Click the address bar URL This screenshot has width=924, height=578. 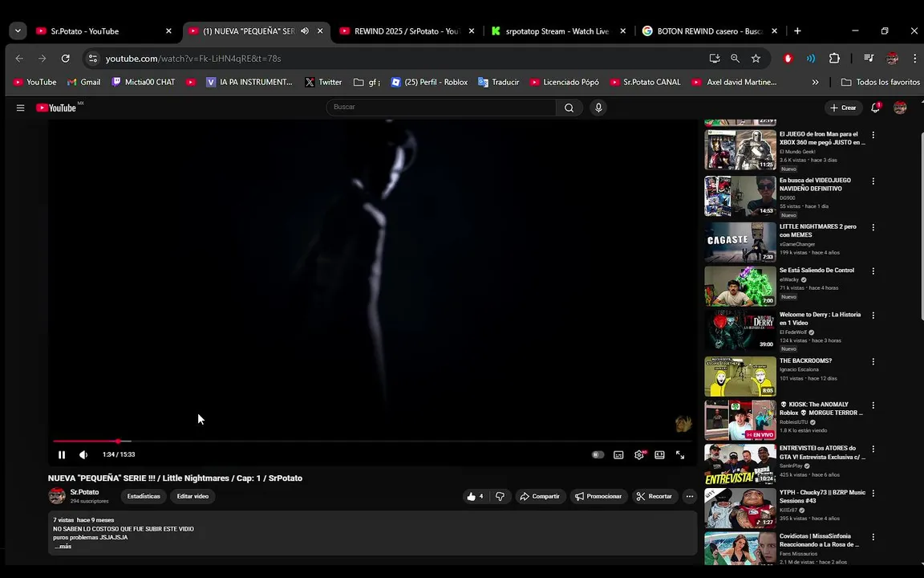193,59
